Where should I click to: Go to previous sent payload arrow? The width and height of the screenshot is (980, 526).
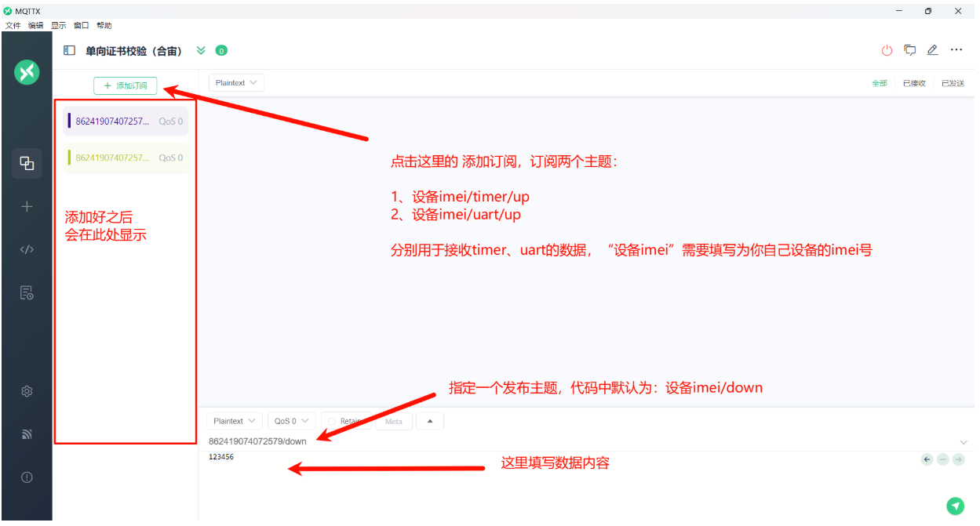(x=927, y=459)
